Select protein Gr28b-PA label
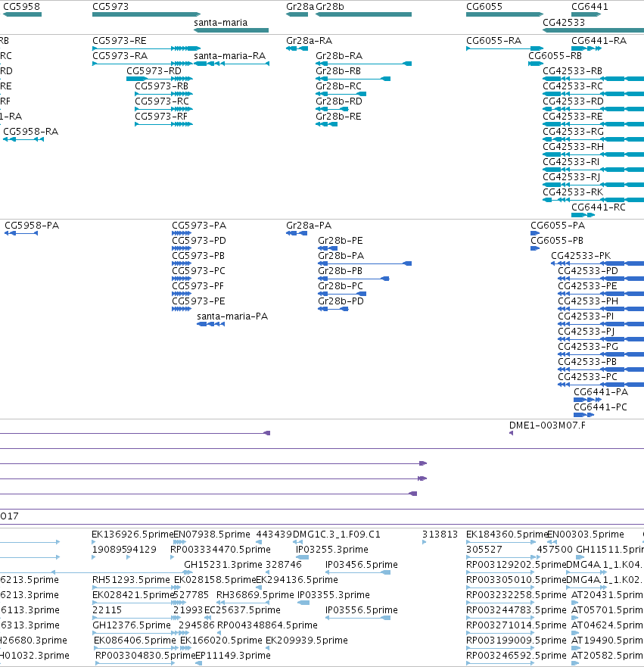The width and height of the screenshot is (644, 667). pos(341,256)
